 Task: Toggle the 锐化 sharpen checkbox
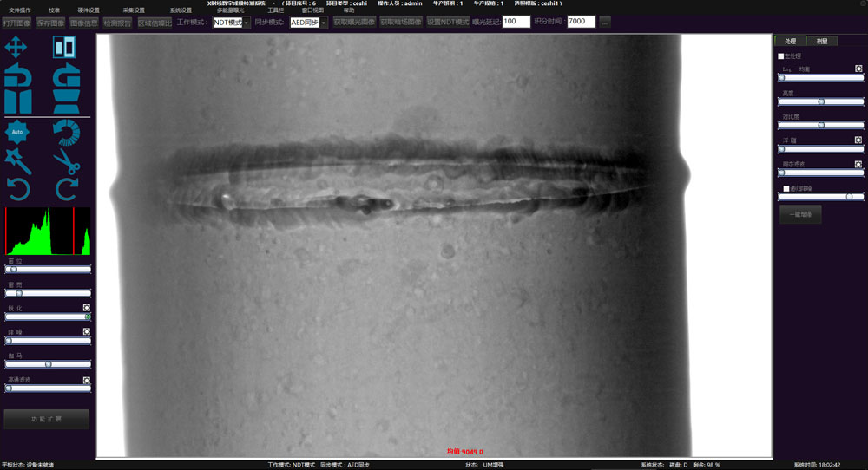87,307
